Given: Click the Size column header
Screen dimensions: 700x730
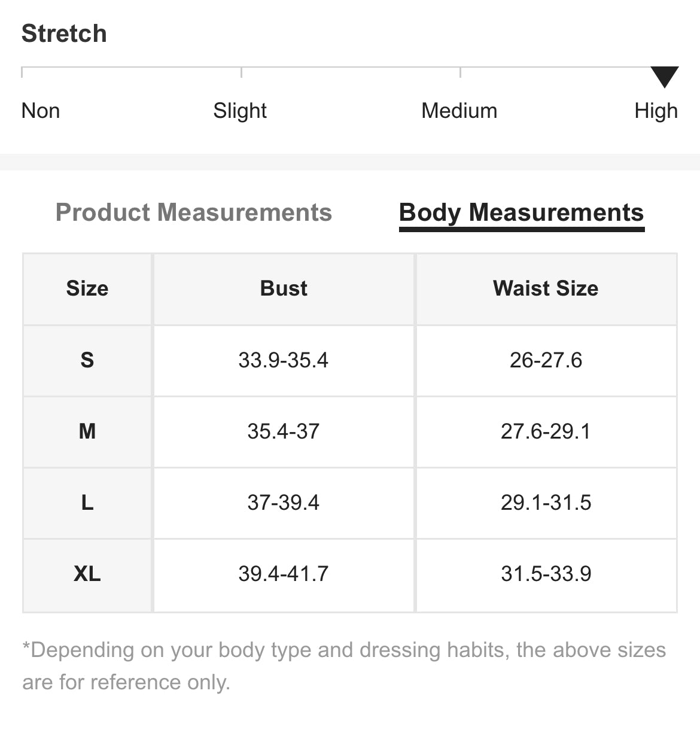Looking at the screenshot, I should point(87,289).
